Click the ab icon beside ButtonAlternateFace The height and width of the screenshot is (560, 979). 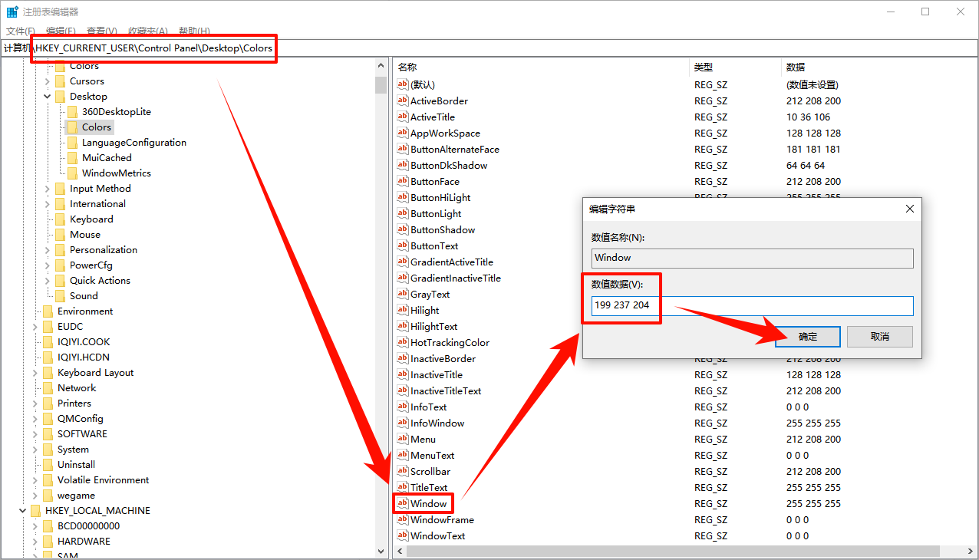tap(403, 149)
